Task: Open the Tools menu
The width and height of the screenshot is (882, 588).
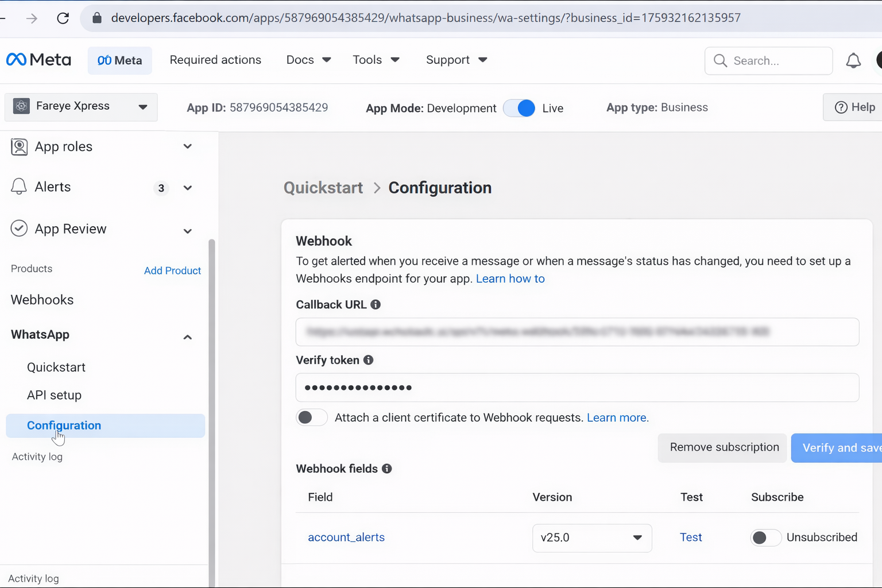Action: pyautogui.click(x=376, y=60)
